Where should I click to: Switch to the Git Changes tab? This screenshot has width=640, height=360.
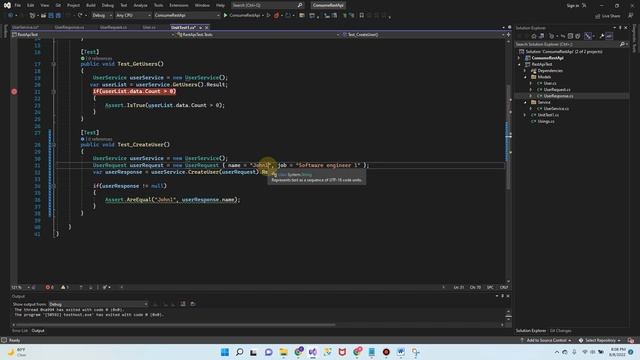[560, 331]
